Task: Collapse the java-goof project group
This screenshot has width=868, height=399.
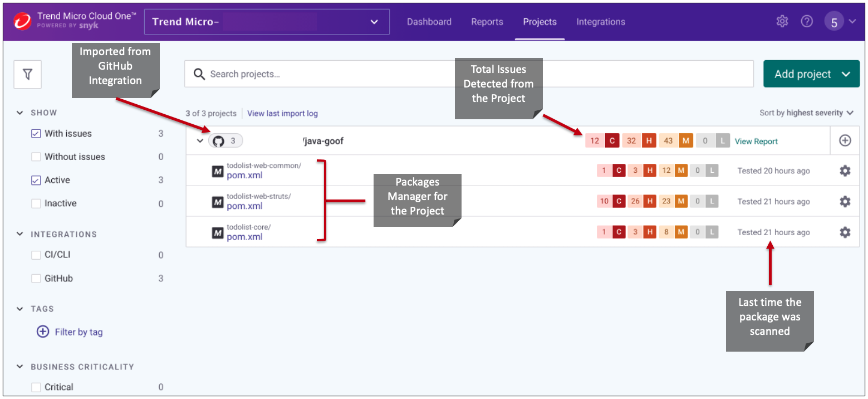Action: point(200,141)
